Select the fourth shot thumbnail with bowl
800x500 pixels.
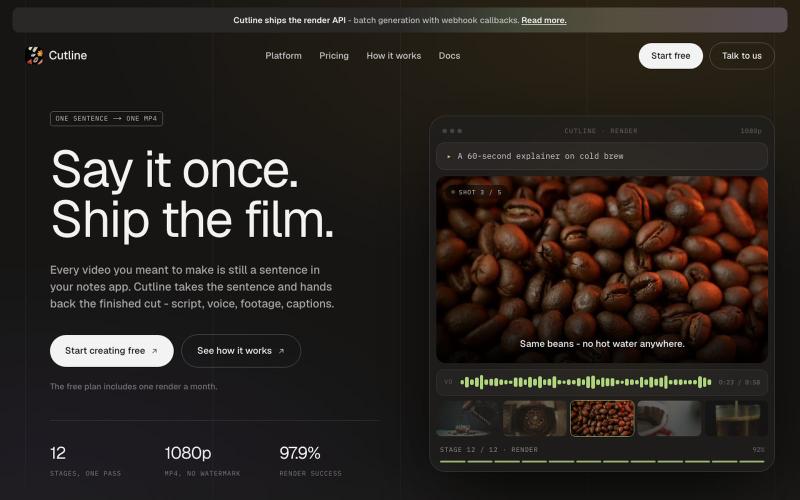669,418
